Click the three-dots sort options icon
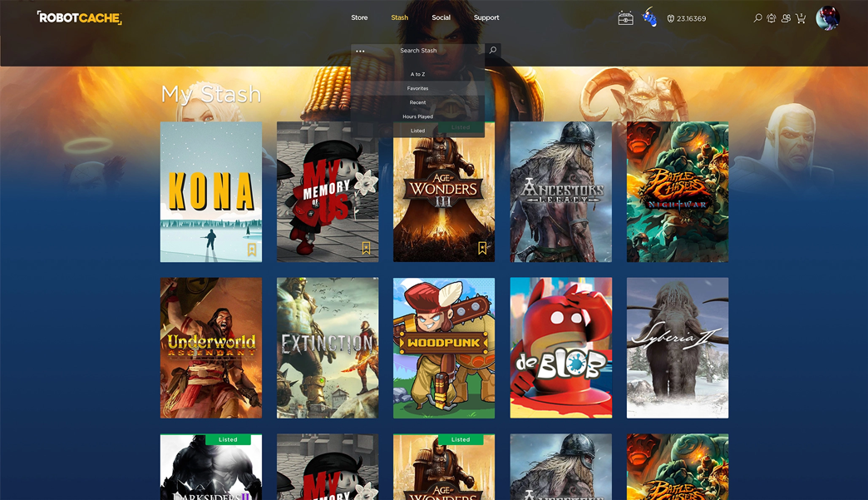The image size is (868, 500). coord(360,51)
